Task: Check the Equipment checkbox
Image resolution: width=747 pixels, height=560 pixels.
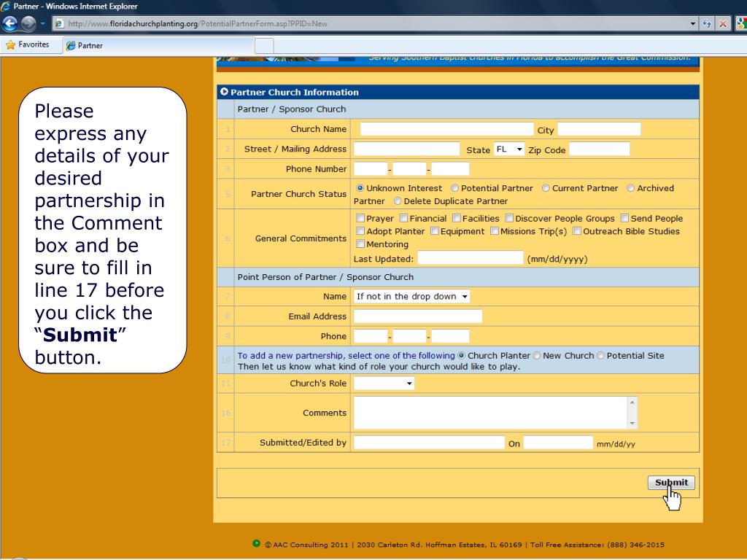Action: pos(435,231)
